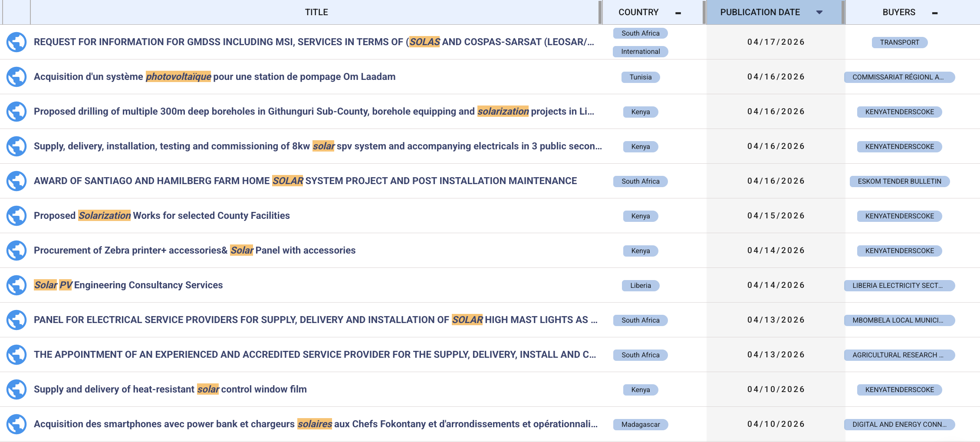Click globe icon beside the solar control window film row
980x442 pixels.
(16, 389)
